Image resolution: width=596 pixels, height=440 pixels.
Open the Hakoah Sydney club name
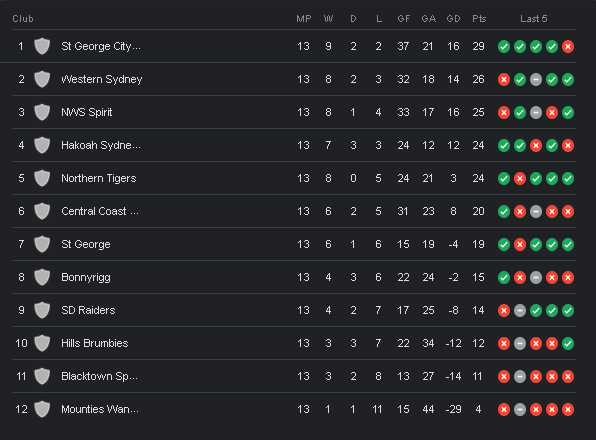(101, 145)
